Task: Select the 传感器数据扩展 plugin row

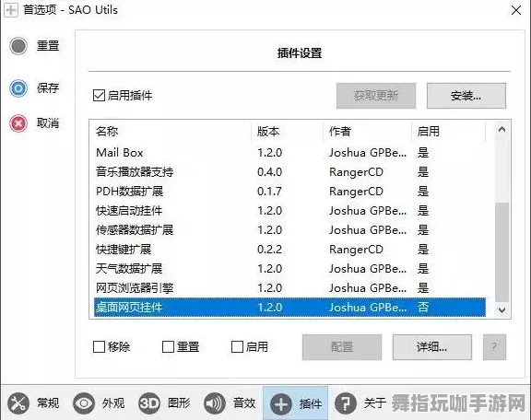Action: tap(289, 229)
